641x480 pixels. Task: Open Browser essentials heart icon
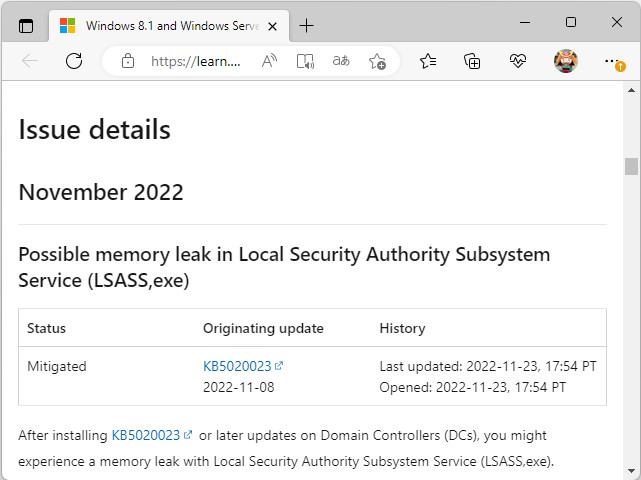(x=517, y=61)
